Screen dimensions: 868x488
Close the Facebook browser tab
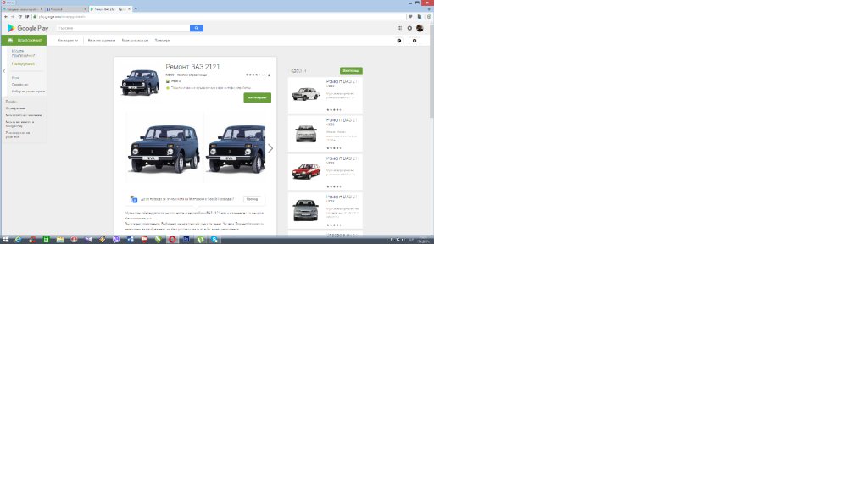(x=86, y=8)
